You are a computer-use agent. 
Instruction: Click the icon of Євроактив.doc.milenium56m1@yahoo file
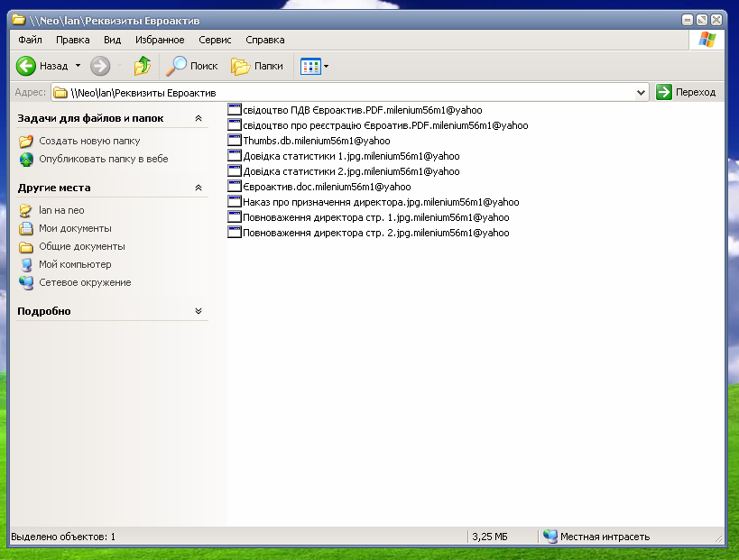click(x=235, y=187)
